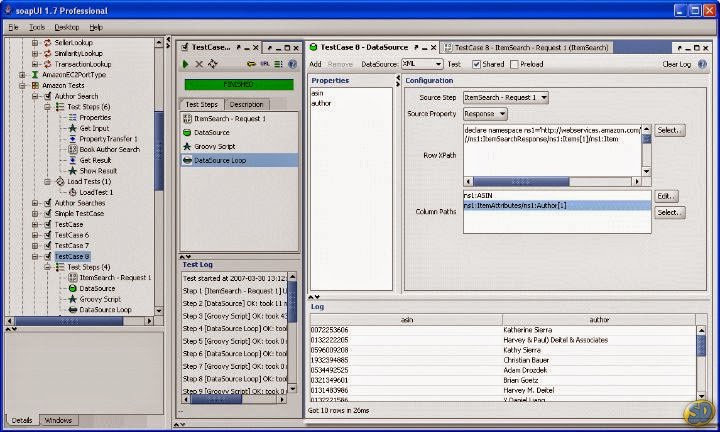Click the author column header in Log table
This screenshot has width=720, height=432.
599,320
